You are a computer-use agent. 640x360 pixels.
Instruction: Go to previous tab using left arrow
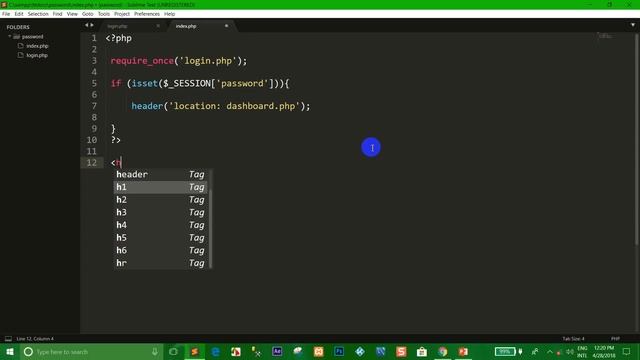[x=87, y=25]
